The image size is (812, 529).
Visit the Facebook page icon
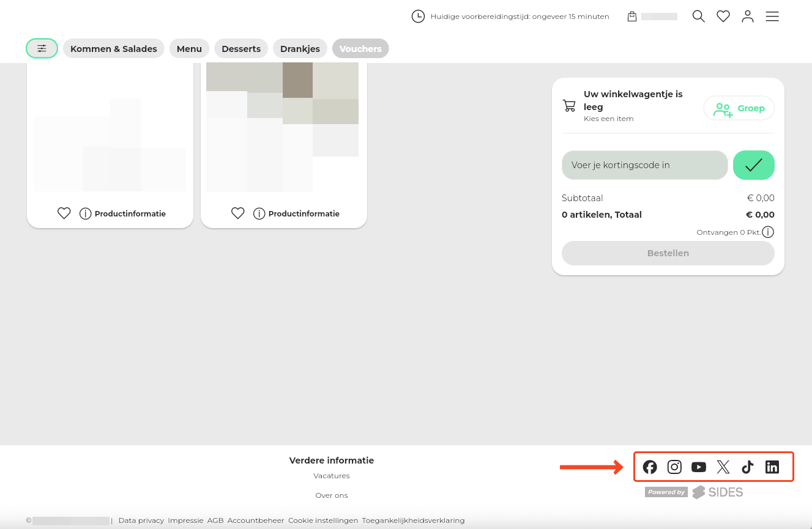(x=650, y=467)
